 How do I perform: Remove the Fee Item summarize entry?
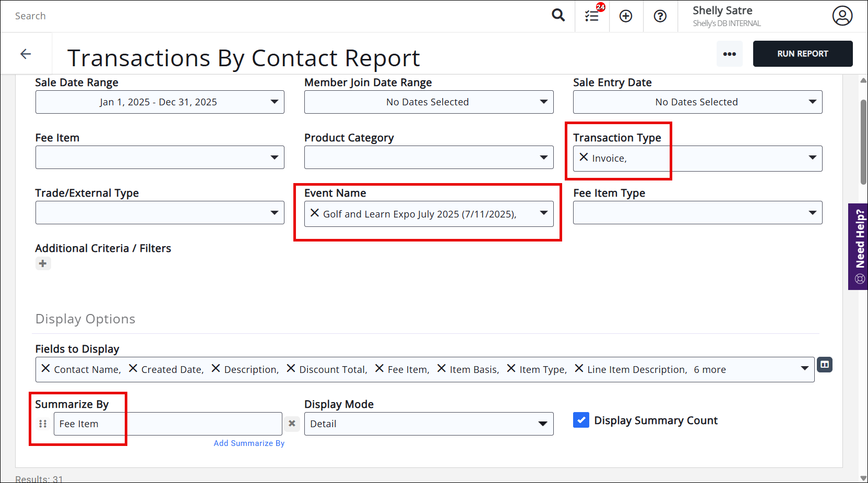tap(292, 424)
